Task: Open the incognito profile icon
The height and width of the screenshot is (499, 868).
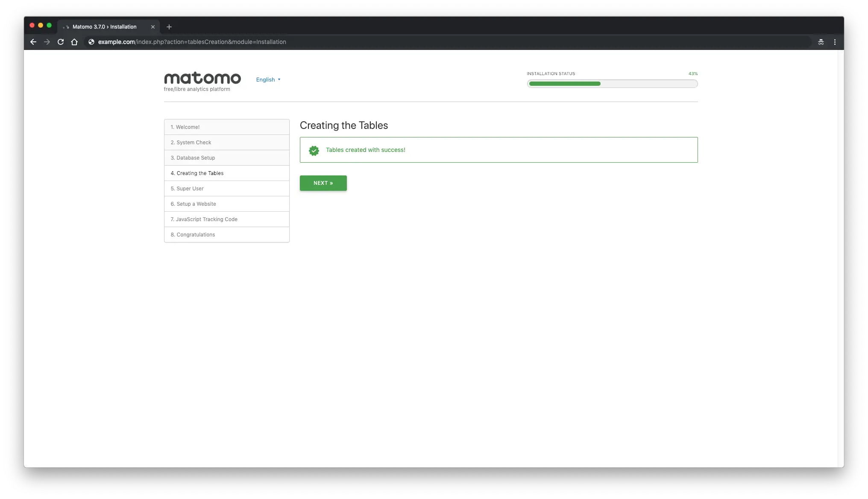Action: pos(821,42)
